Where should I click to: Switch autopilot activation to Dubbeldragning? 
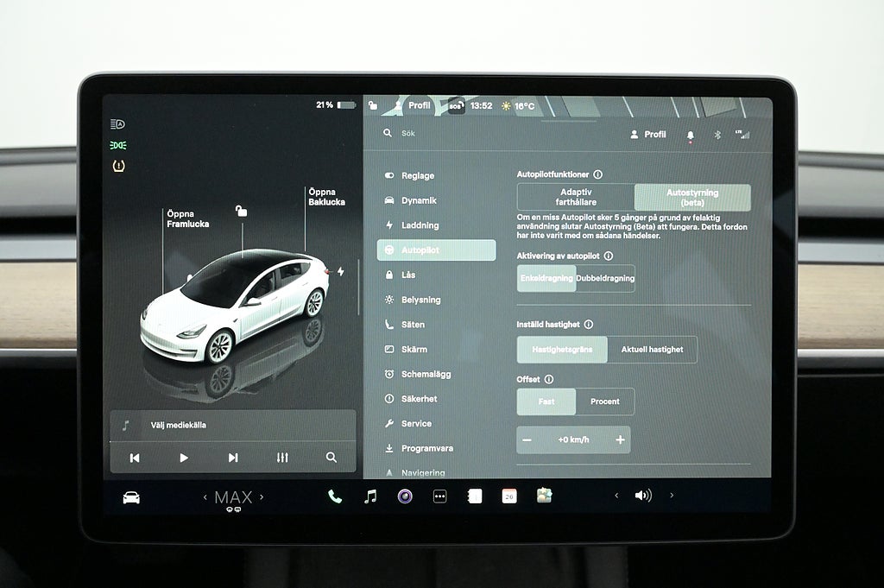[x=605, y=279]
